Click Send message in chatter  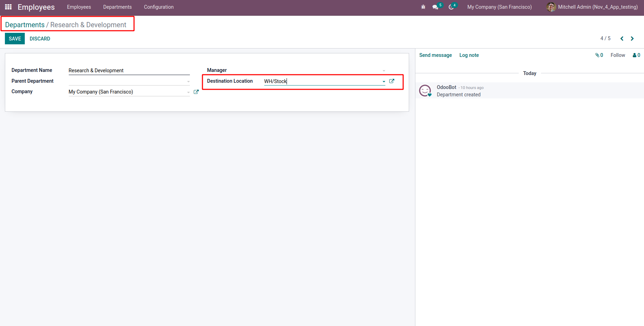click(436, 55)
